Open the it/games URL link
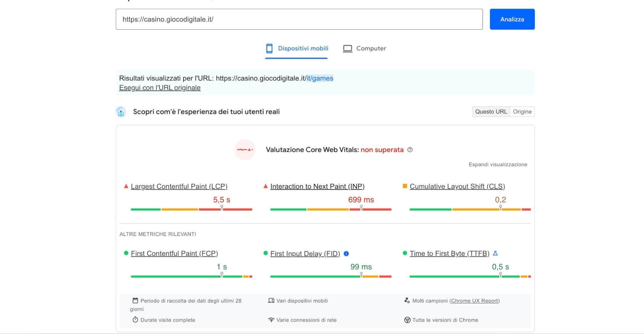This screenshot has width=644, height=334. point(320,78)
